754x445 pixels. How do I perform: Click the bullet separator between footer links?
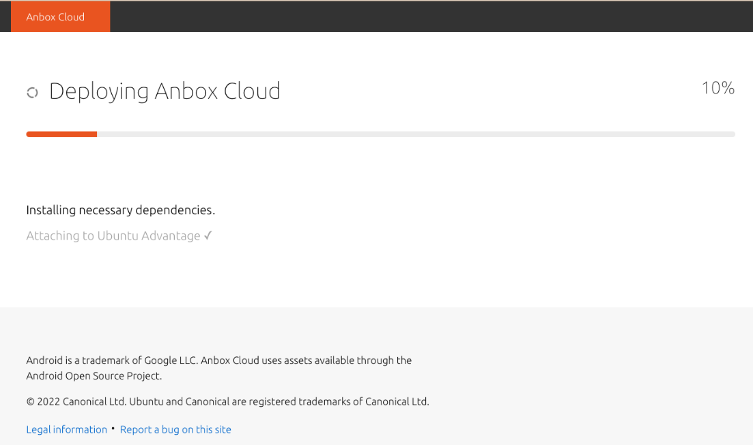(113, 429)
